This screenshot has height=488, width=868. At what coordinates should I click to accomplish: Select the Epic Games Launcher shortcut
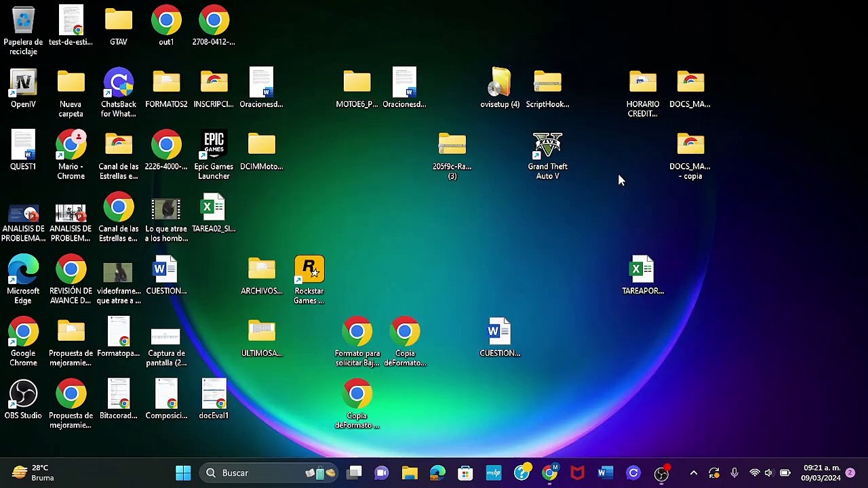(x=214, y=156)
